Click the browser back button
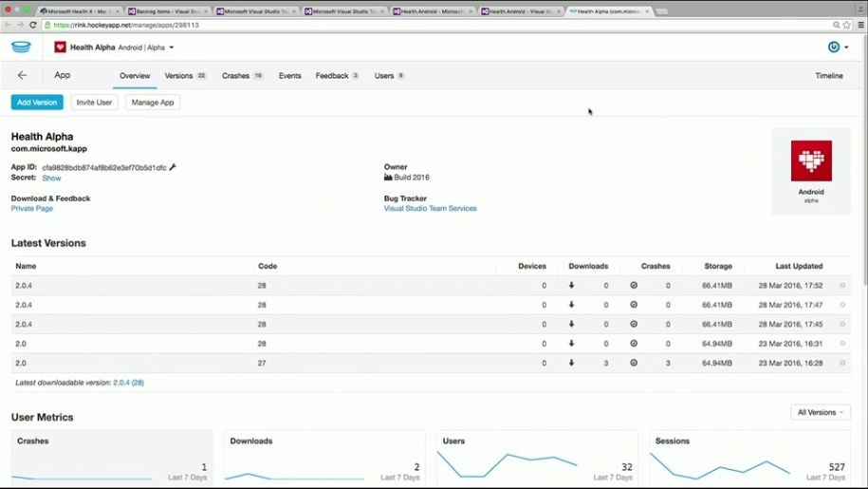 [x=8, y=25]
